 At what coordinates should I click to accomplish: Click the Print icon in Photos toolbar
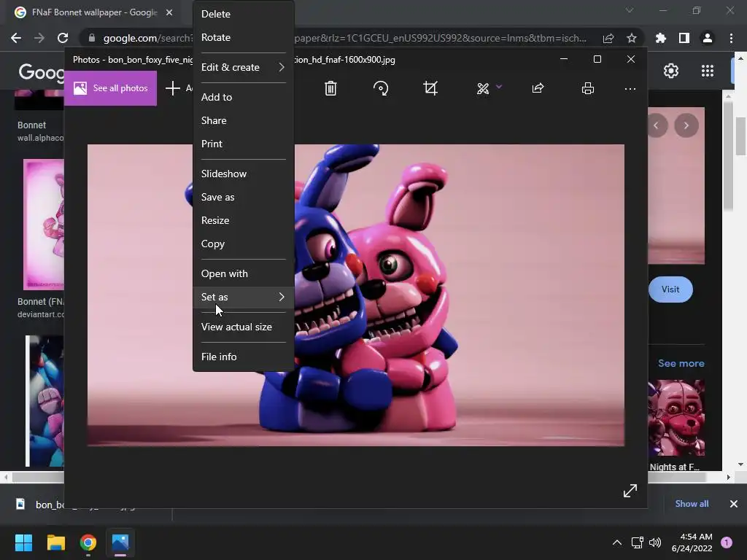[x=588, y=88]
